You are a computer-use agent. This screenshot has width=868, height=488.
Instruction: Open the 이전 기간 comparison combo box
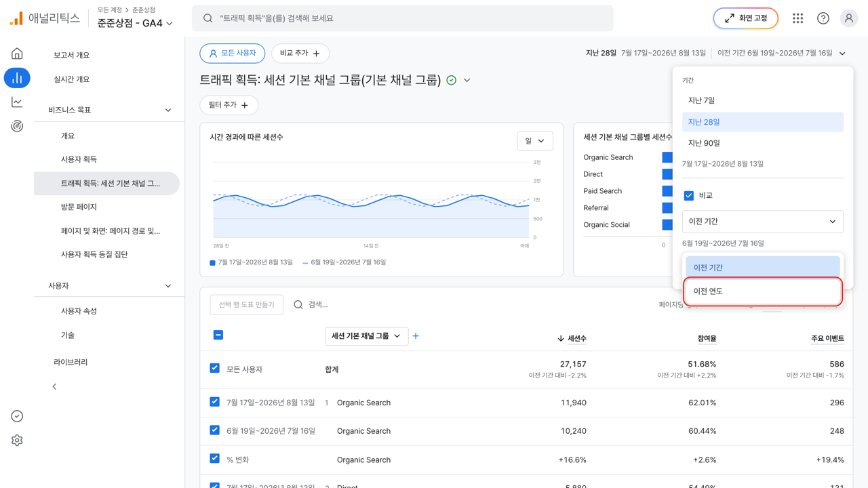coord(763,222)
